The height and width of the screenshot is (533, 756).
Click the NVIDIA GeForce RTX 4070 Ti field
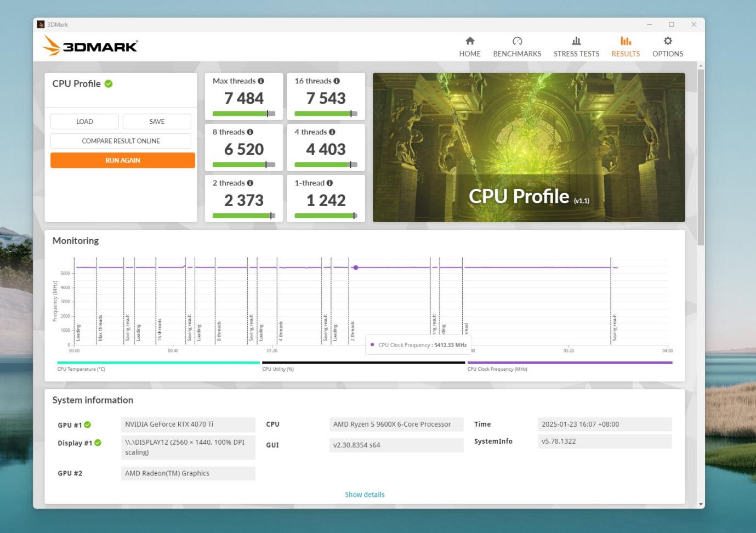coord(188,424)
